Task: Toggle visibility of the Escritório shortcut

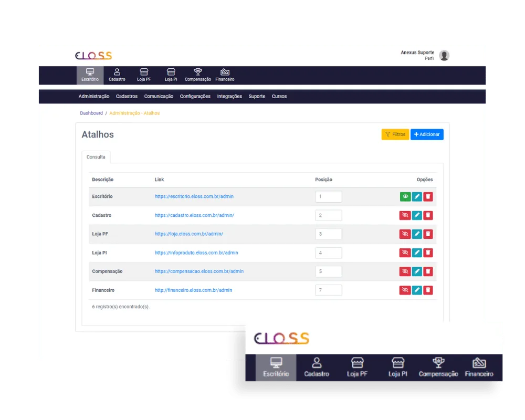Action: coord(405,196)
